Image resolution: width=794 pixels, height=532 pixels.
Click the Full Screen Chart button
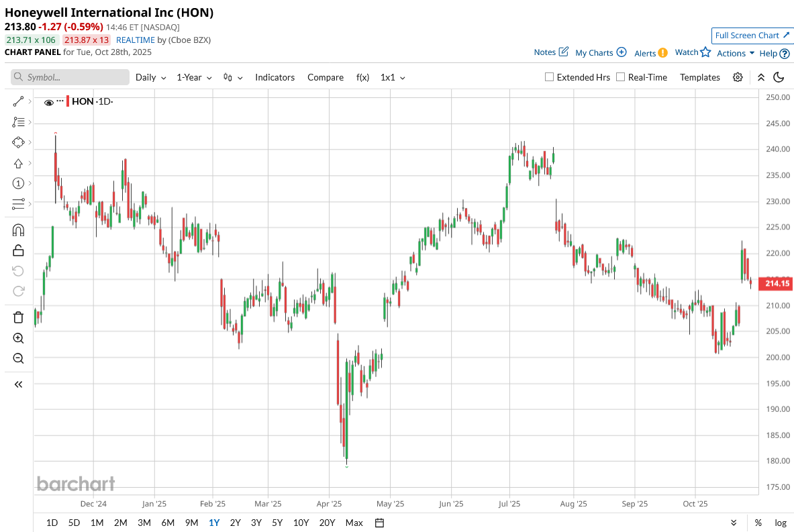point(752,36)
